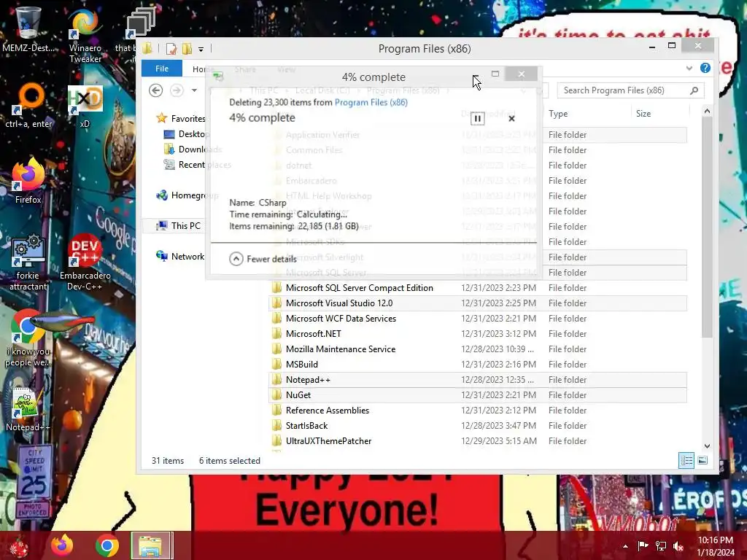Image resolution: width=747 pixels, height=560 pixels.
Task: Click the search magnifier icon
Action: click(694, 90)
